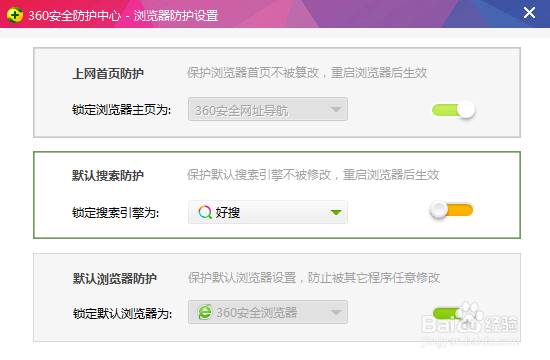Image resolution: width=550 pixels, height=360 pixels.
Task: Select the 上网首页防护 section heading
Action: coord(108,74)
